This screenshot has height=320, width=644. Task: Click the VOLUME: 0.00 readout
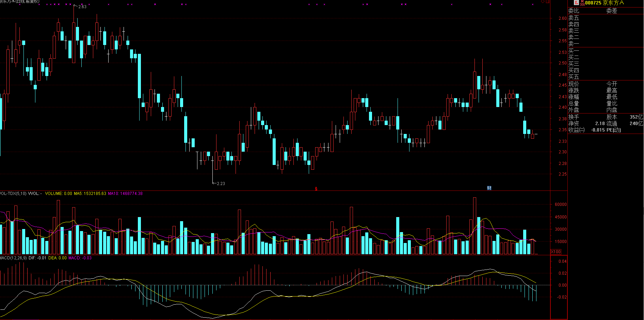(x=59, y=194)
